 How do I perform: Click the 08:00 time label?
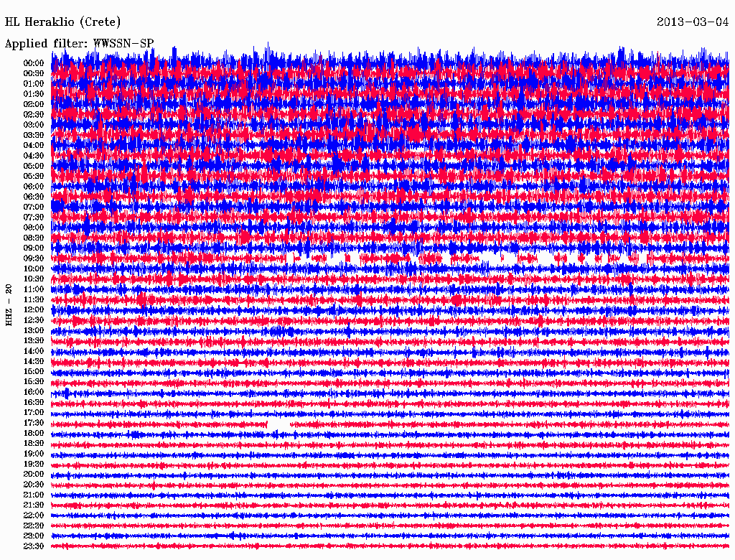click(x=34, y=228)
